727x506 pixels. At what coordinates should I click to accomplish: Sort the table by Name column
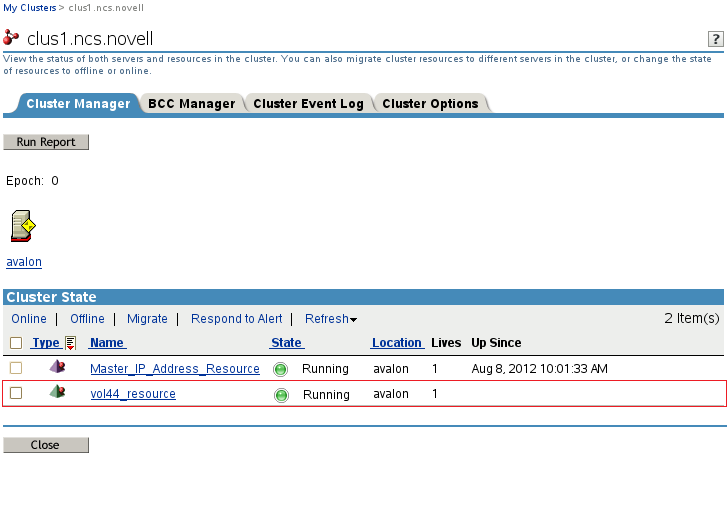106,343
